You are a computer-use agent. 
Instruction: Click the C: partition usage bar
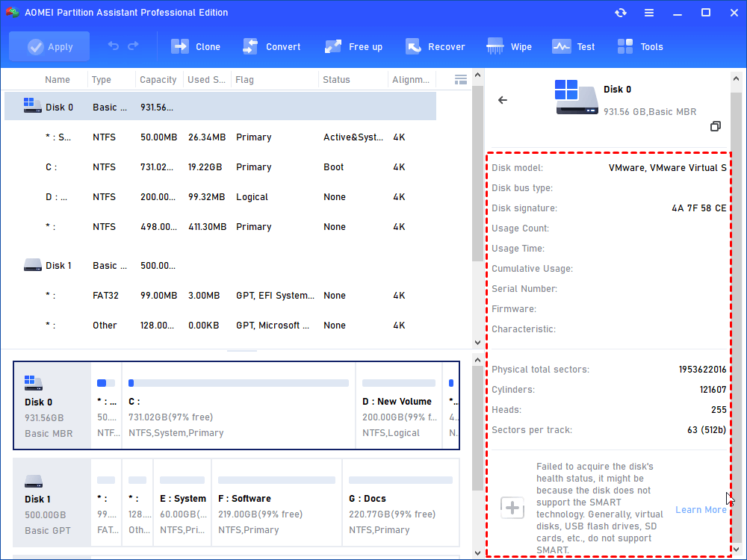click(239, 383)
